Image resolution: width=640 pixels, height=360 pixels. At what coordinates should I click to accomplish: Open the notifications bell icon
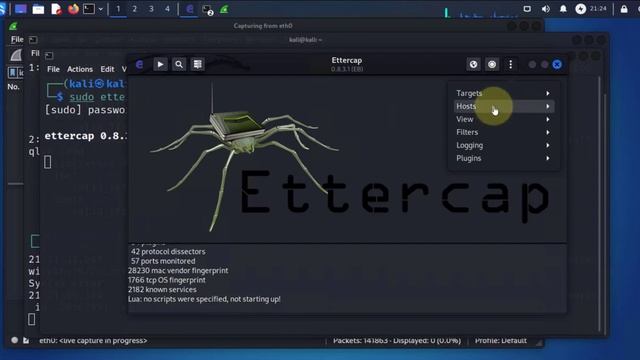pyautogui.click(x=563, y=9)
